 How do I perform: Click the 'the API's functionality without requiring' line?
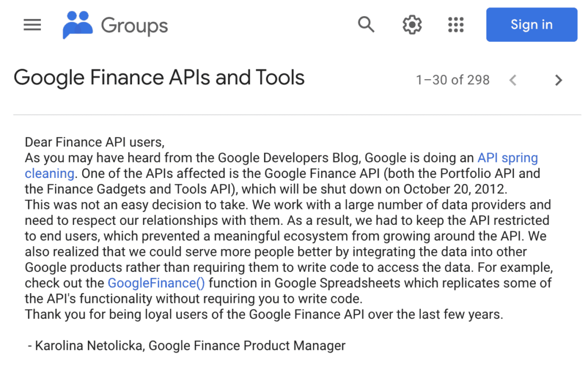tap(194, 298)
